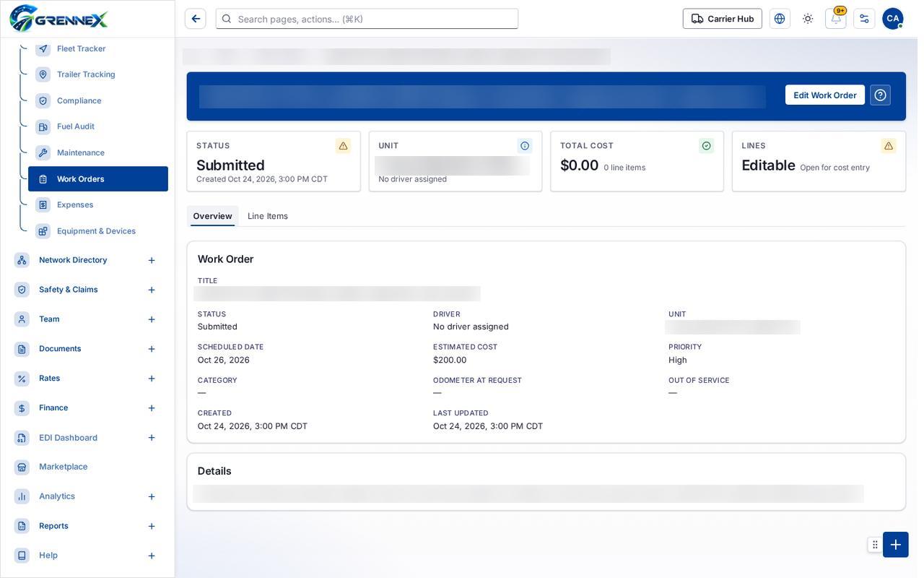Screen dimensions: 924x578
Task: Click the Maintenance wrench icon
Action: 43,152
